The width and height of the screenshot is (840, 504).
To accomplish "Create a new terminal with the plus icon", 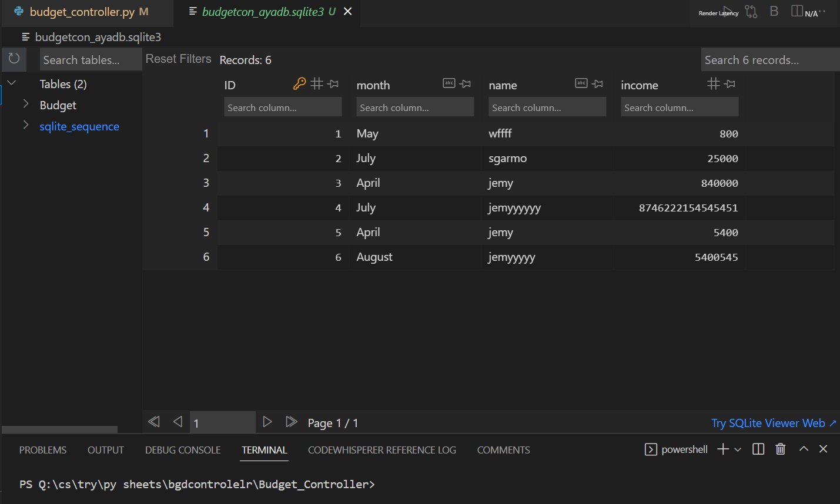I will [722, 449].
